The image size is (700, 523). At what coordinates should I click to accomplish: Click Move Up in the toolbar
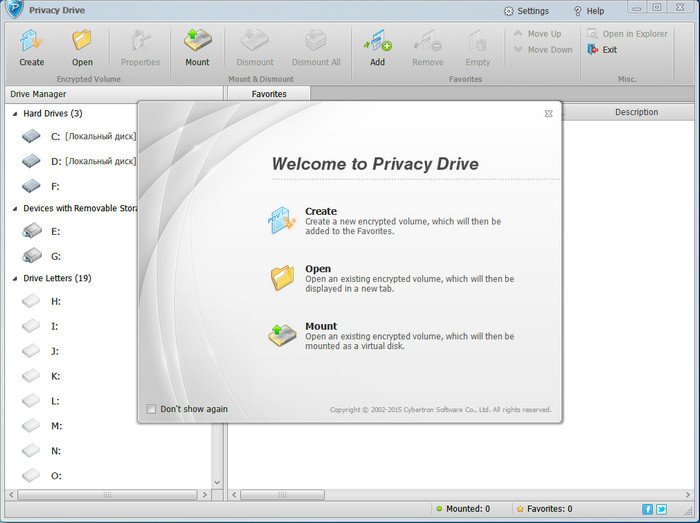(x=538, y=34)
